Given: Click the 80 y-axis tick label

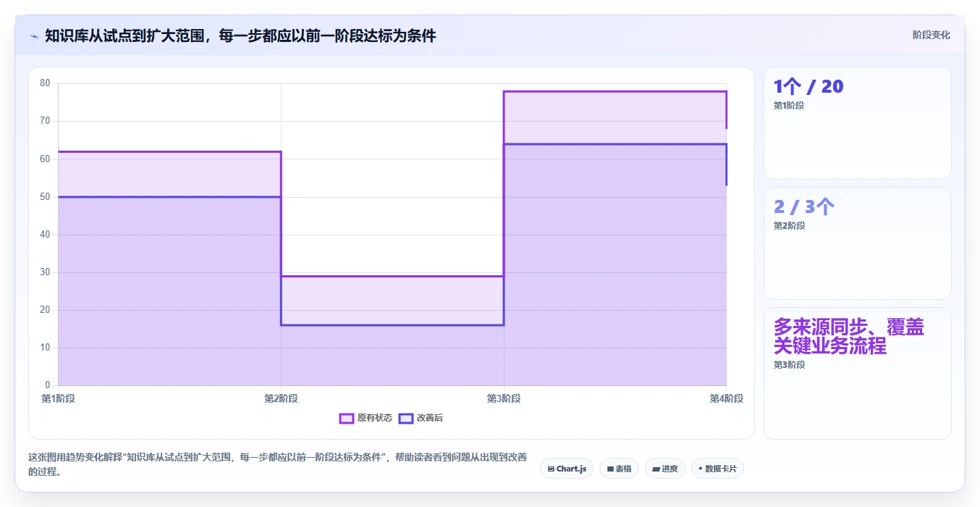Looking at the screenshot, I should point(45,83).
